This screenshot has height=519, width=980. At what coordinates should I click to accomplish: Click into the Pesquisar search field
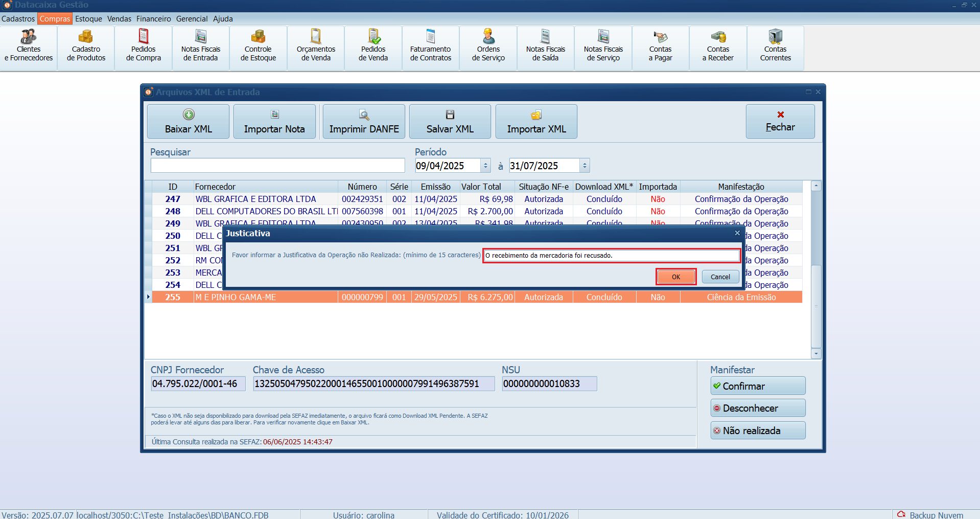[277, 166]
